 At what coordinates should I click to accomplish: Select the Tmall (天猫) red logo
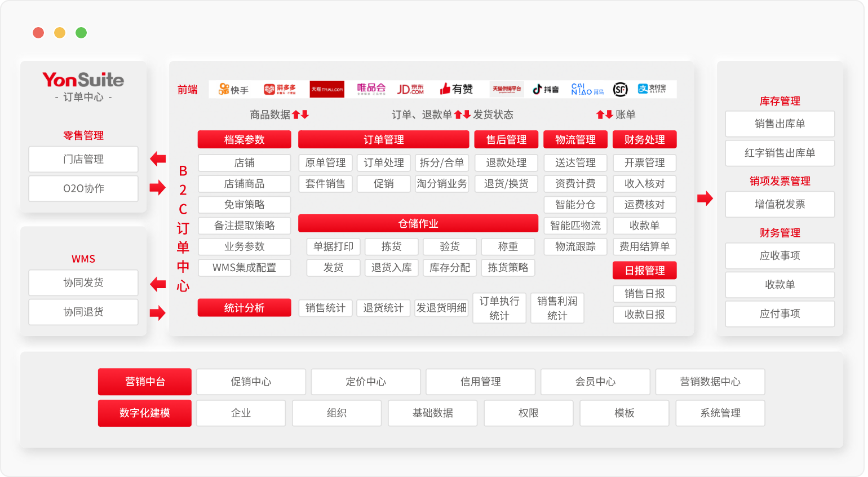tap(327, 89)
